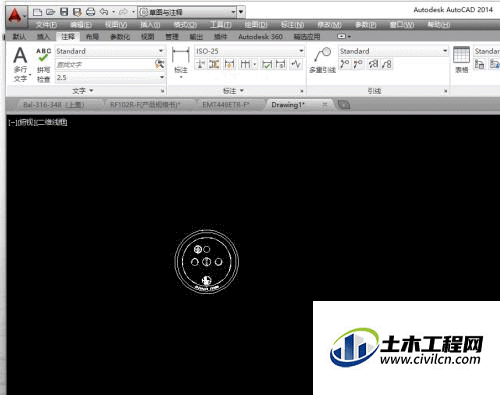Close the Drawing1 document tab

tap(325, 105)
